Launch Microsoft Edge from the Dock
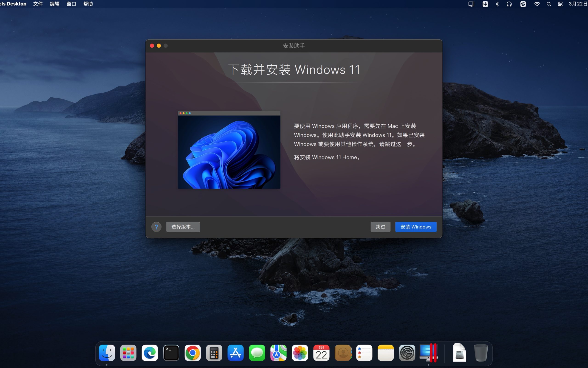This screenshot has width=588, height=368. coord(150,352)
